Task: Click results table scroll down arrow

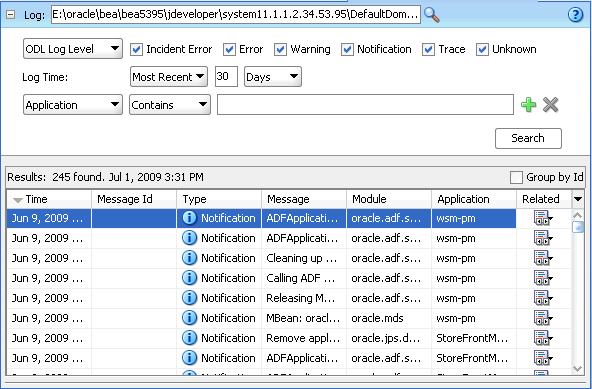Action: coord(578,369)
